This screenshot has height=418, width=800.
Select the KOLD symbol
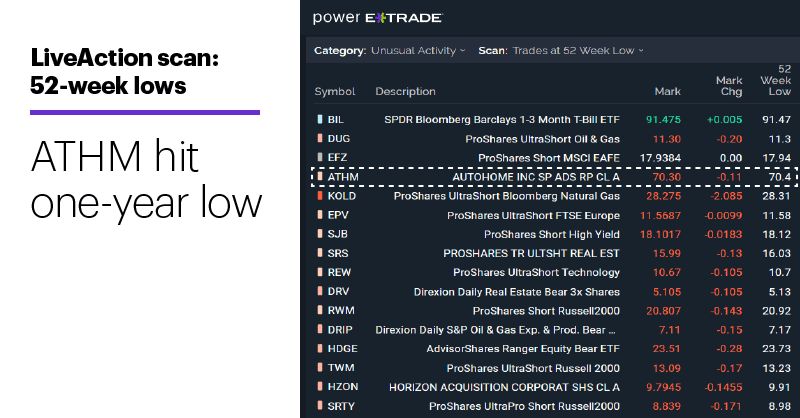pos(342,195)
